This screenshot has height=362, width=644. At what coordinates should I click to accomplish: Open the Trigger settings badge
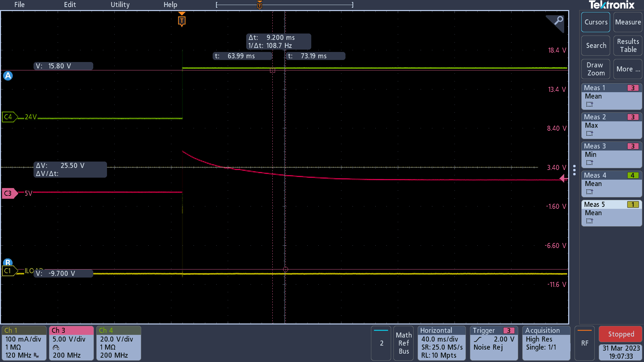coord(494,343)
